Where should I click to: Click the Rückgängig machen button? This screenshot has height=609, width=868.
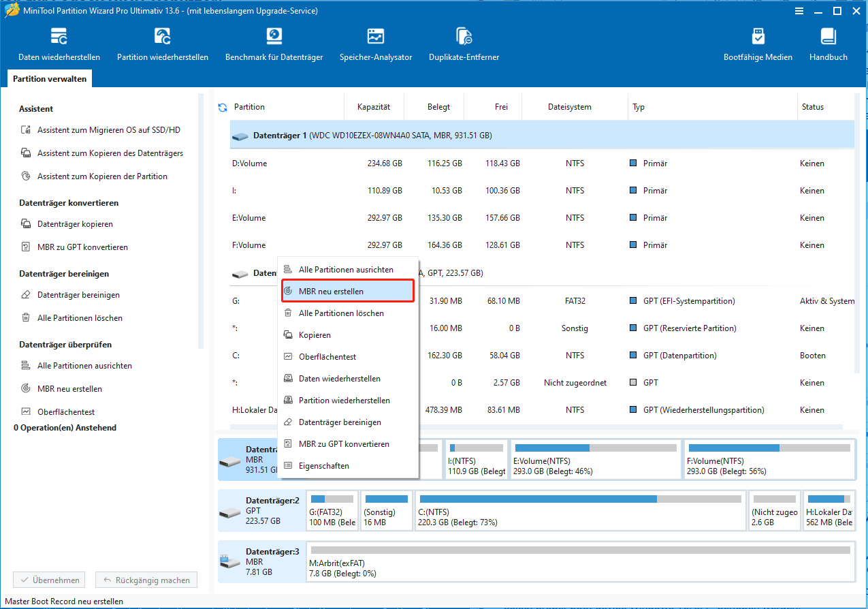[x=146, y=580]
